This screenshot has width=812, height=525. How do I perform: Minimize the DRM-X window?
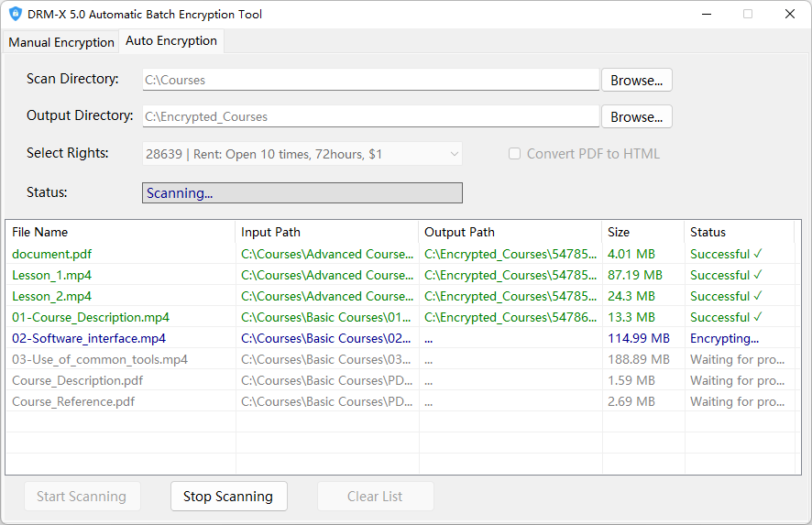[x=707, y=14]
